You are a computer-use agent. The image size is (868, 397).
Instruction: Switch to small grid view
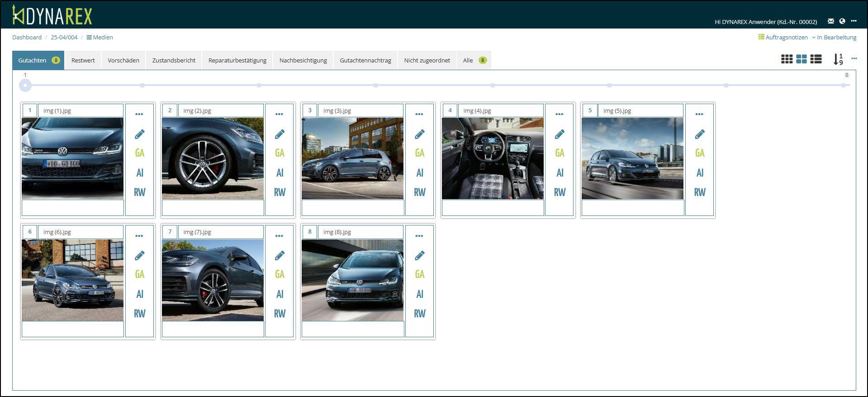point(787,59)
